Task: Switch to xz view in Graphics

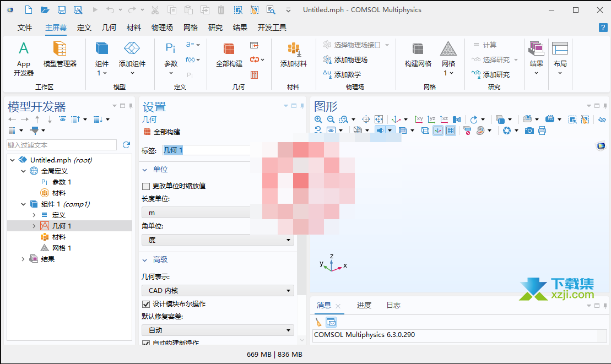Action: click(444, 119)
